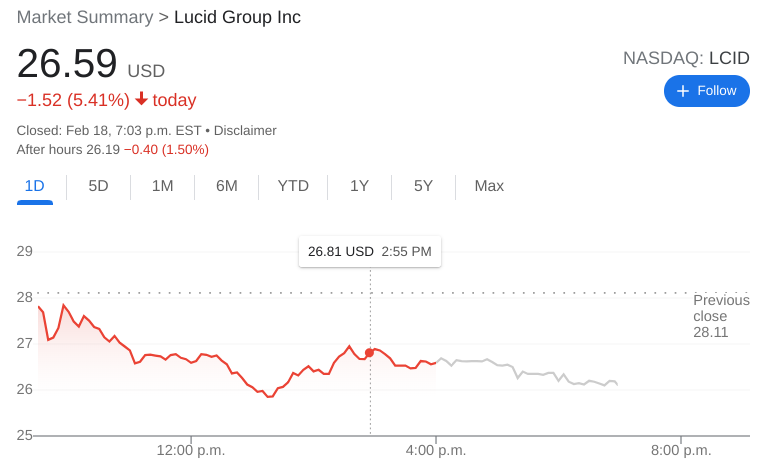Open the 5Y chart tab
This screenshot has width=776, height=473.
pos(423,186)
